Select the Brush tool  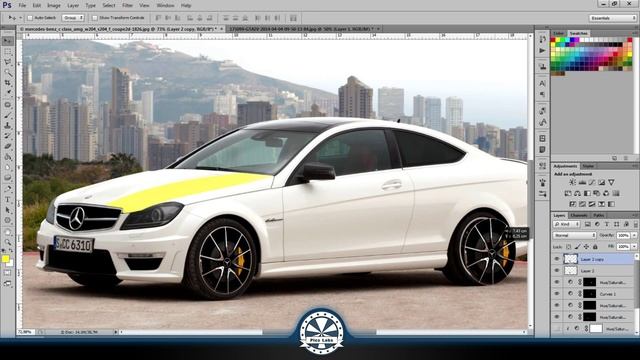[x=8, y=116]
